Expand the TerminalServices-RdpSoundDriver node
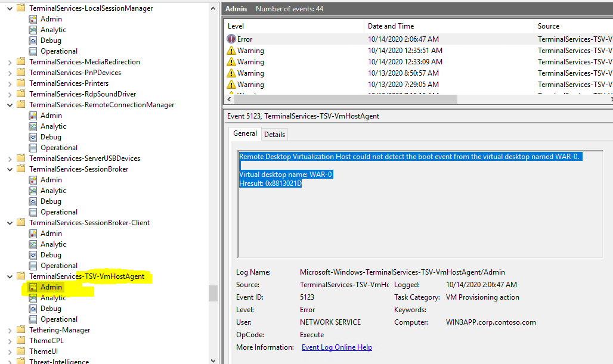Viewport: 613px width, 364px height. click(10, 94)
